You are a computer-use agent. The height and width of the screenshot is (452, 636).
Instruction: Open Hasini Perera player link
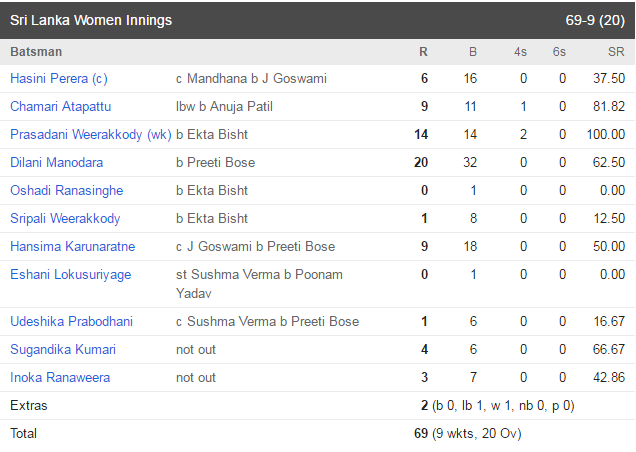pos(59,79)
